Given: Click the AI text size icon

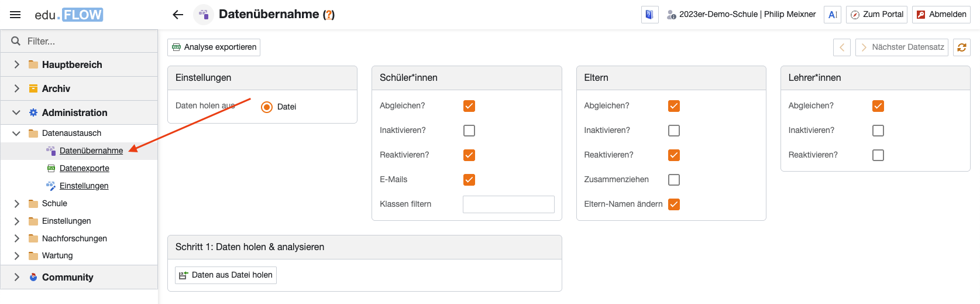Looking at the screenshot, I should point(832,15).
